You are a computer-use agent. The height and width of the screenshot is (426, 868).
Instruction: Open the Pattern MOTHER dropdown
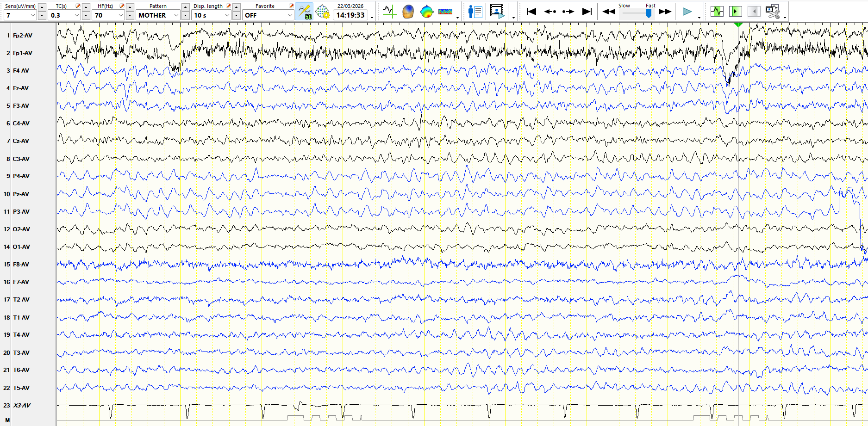point(176,15)
